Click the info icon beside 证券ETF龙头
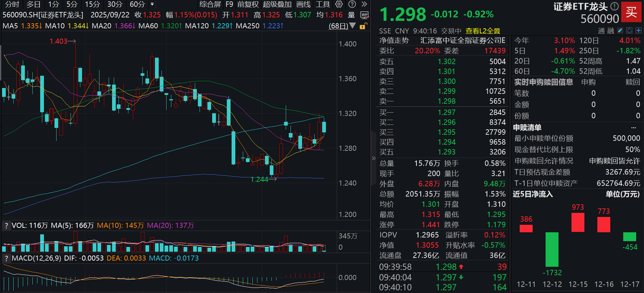644x293 pixels. click(x=614, y=6)
